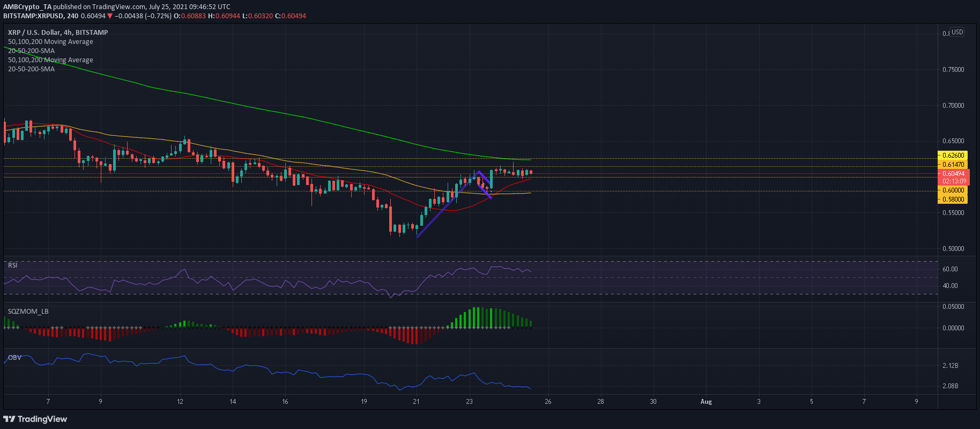Click the Aug date on time axis
980x429 pixels.
[x=706, y=402]
